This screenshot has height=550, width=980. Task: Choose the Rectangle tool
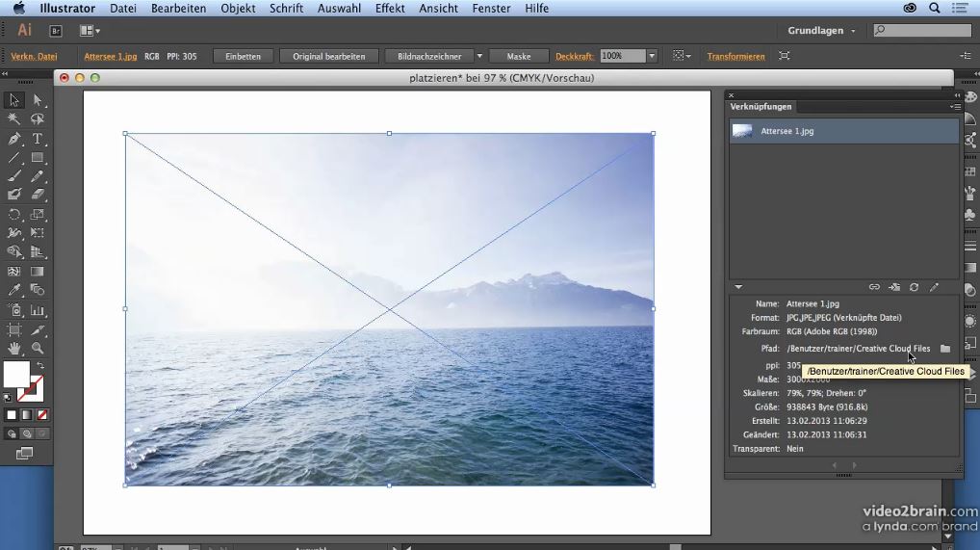tap(38, 158)
